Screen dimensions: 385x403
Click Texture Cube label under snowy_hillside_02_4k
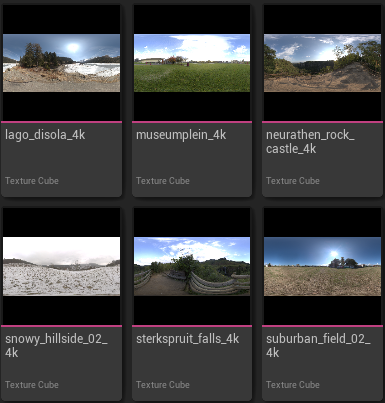pos(32,385)
